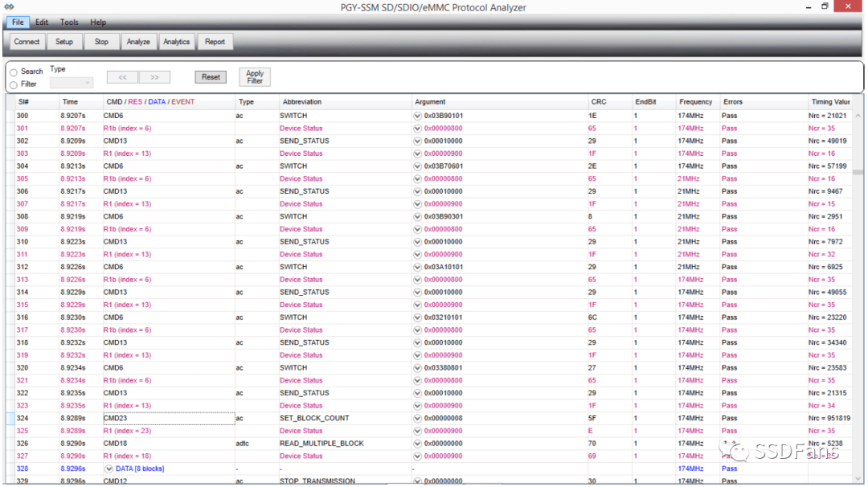Click timing value Nrc = 951819
The height and width of the screenshot is (487, 868).
coord(829,419)
